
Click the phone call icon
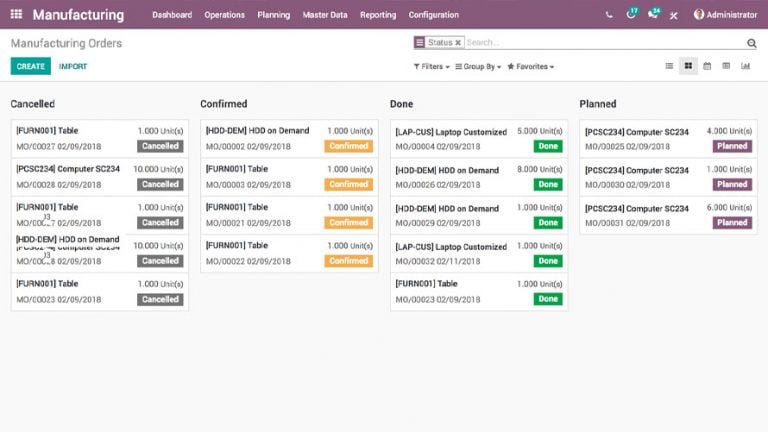(x=609, y=15)
